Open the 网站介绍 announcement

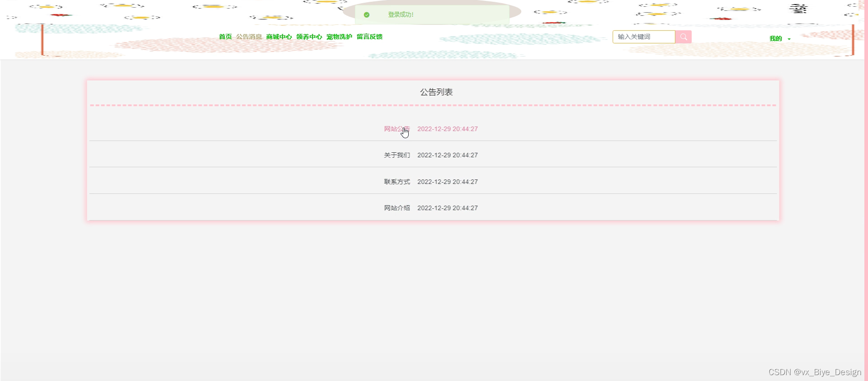[397, 208]
